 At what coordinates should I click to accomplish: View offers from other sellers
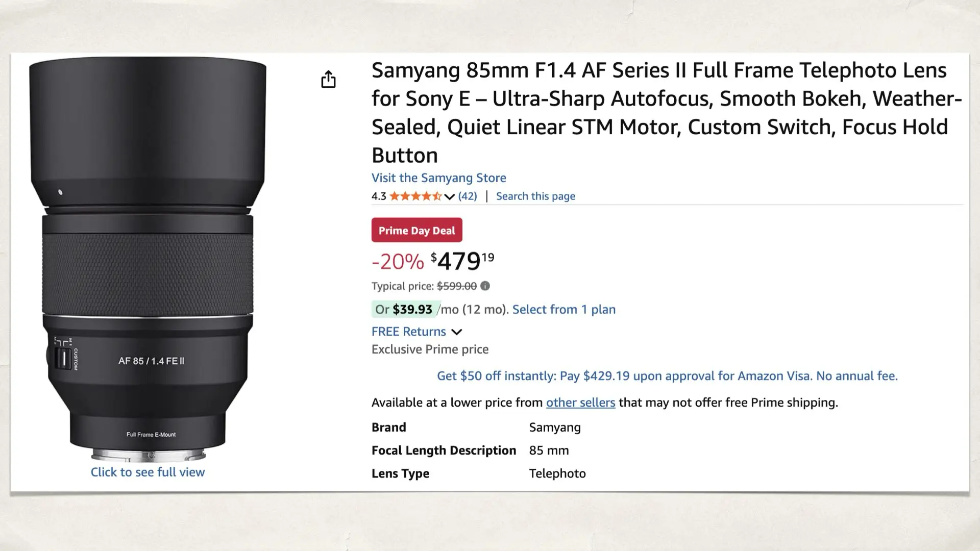tap(580, 403)
